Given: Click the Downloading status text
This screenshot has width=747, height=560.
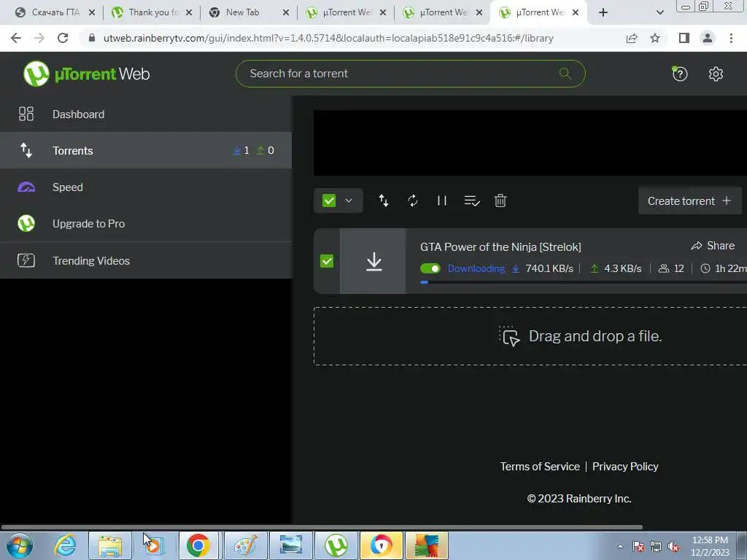Looking at the screenshot, I should tap(476, 268).
